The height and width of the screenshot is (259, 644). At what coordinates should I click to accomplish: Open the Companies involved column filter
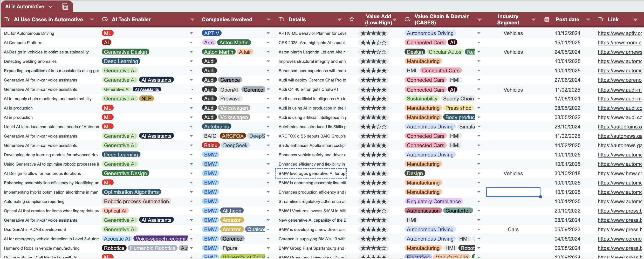tap(269, 19)
